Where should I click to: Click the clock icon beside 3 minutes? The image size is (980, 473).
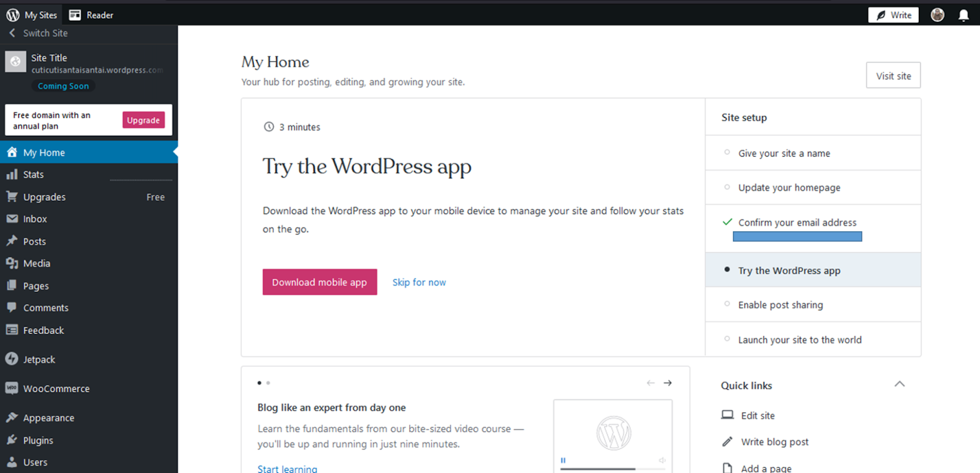pos(269,127)
